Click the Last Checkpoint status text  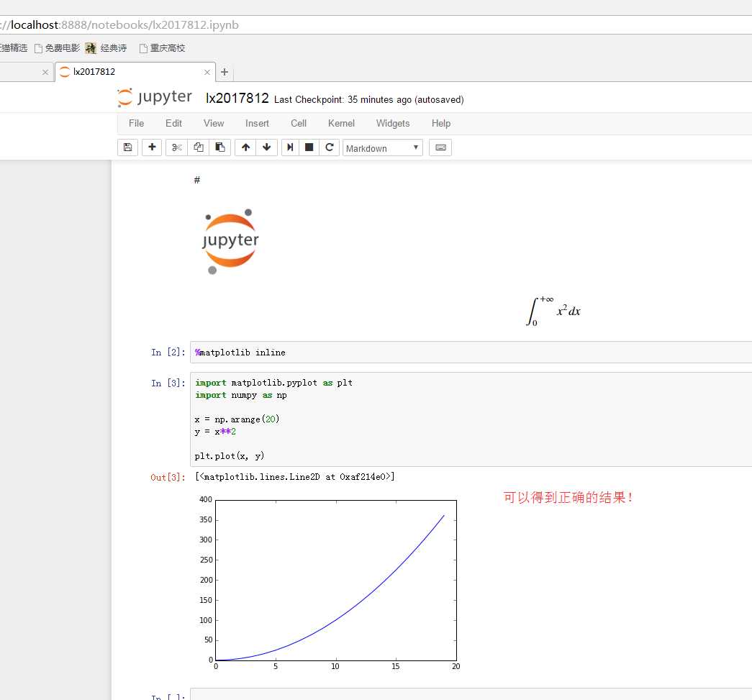tap(369, 100)
